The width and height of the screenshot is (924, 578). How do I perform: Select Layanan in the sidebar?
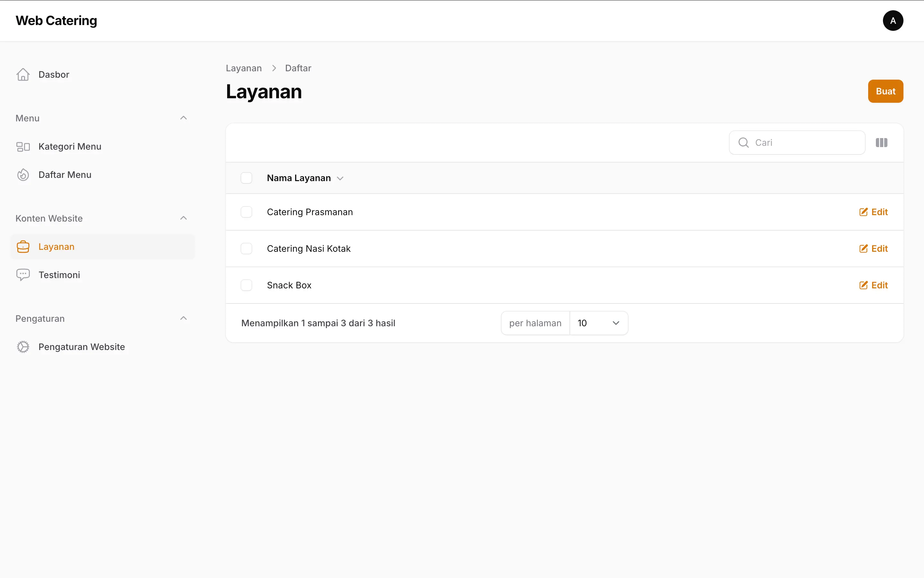point(103,247)
